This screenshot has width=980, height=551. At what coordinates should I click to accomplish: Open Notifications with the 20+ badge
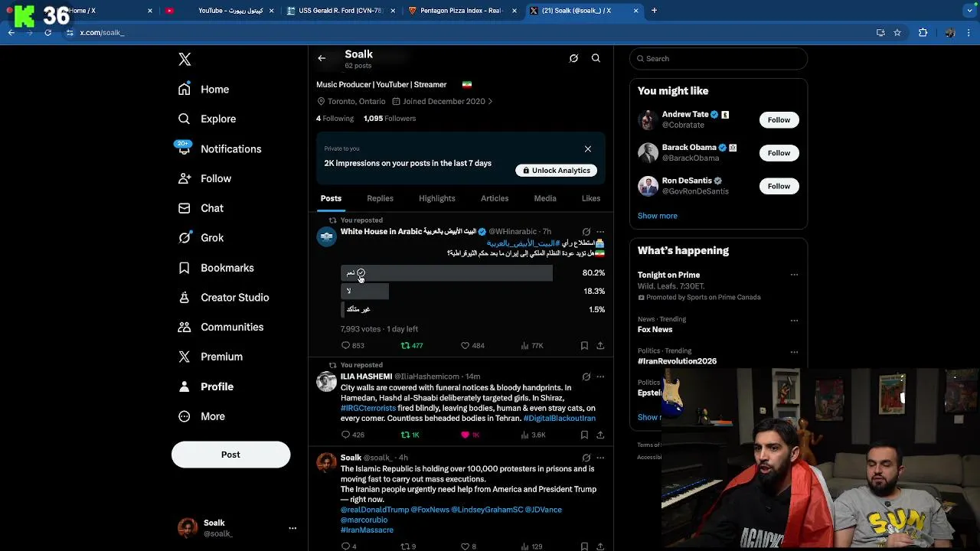point(219,148)
